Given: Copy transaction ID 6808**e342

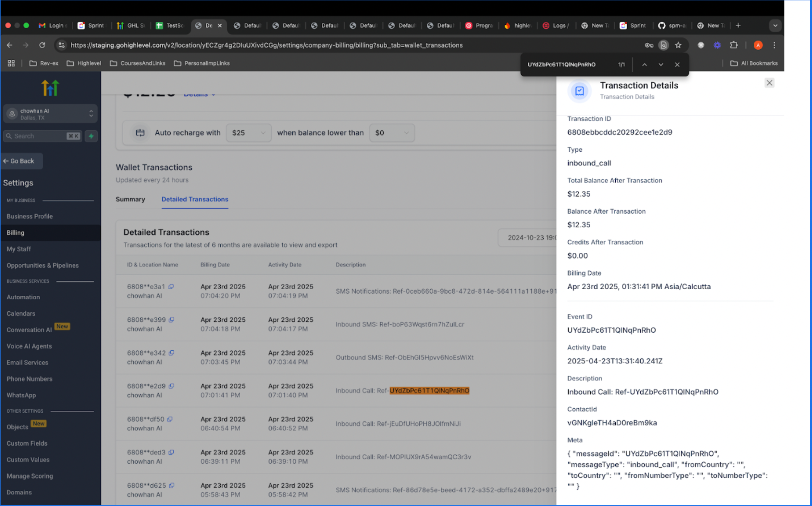Looking at the screenshot, I should [171, 353].
